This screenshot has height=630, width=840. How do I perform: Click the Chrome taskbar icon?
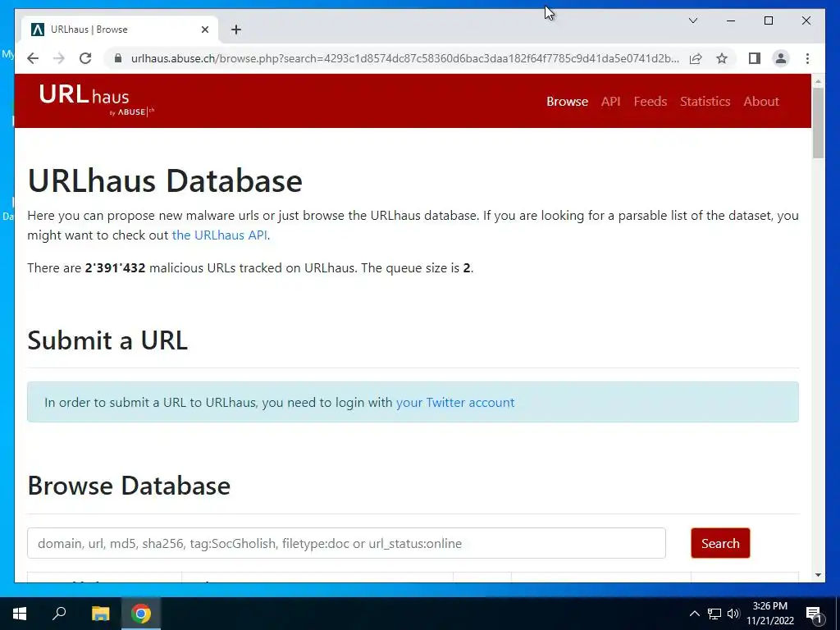point(141,614)
